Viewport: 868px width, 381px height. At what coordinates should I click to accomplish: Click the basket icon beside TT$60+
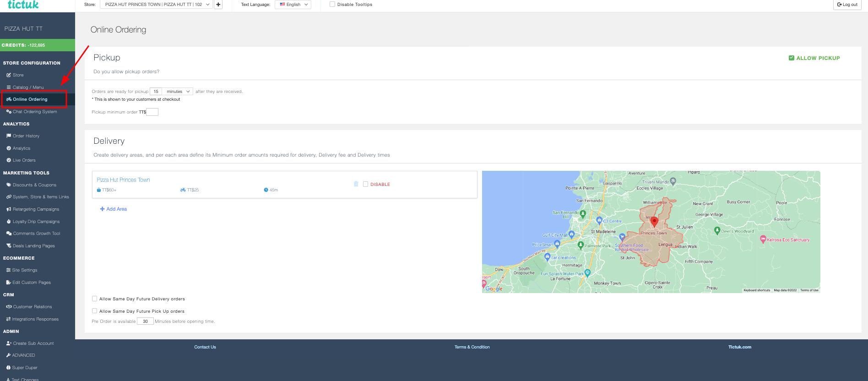99,190
